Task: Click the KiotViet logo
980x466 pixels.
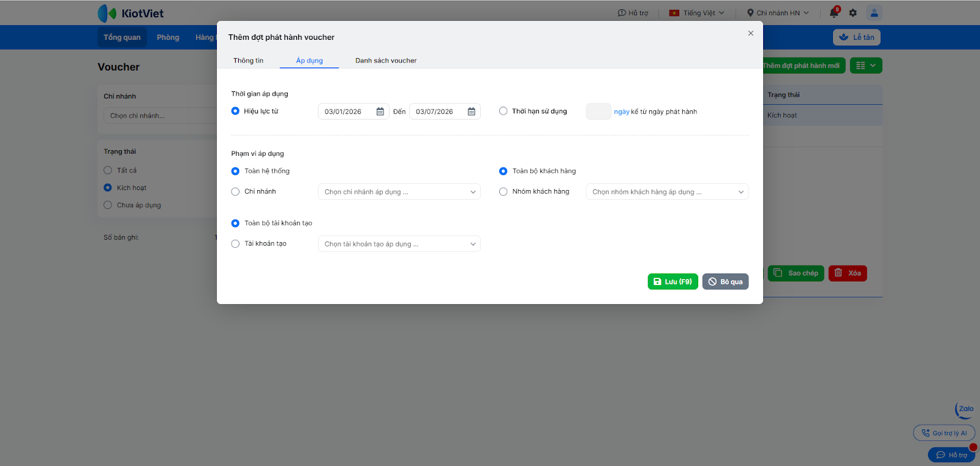Action: click(130, 13)
